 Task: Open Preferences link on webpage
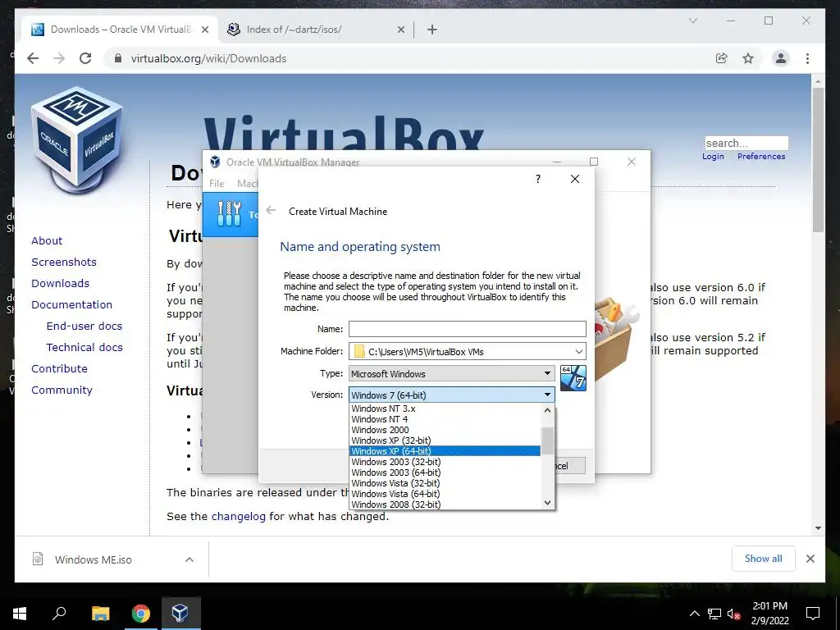pos(761,157)
